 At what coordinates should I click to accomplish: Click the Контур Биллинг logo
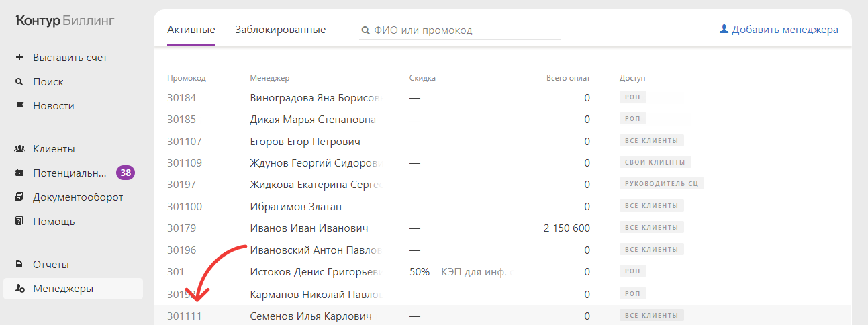point(65,21)
